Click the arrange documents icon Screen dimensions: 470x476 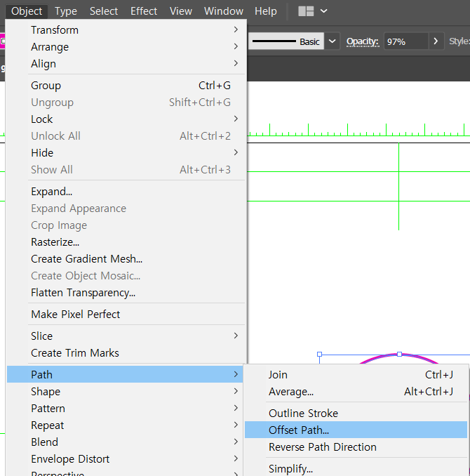pyautogui.click(x=306, y=11)
